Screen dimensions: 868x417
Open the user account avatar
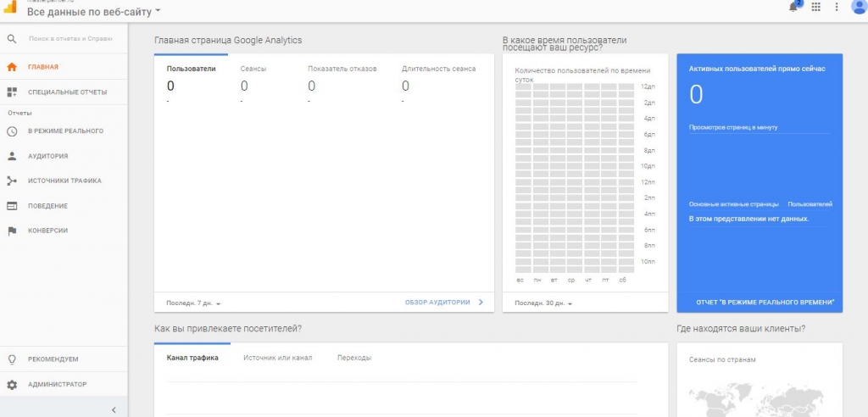[860, 7]
